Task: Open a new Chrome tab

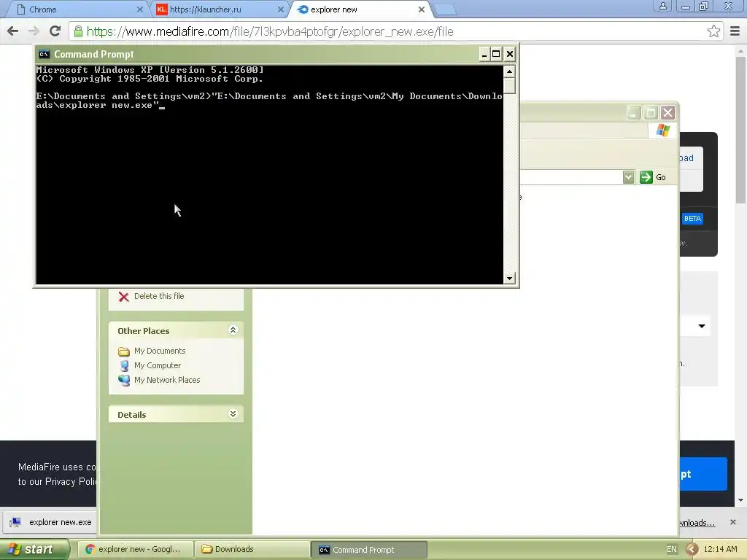Action: (x=445, y=9)
